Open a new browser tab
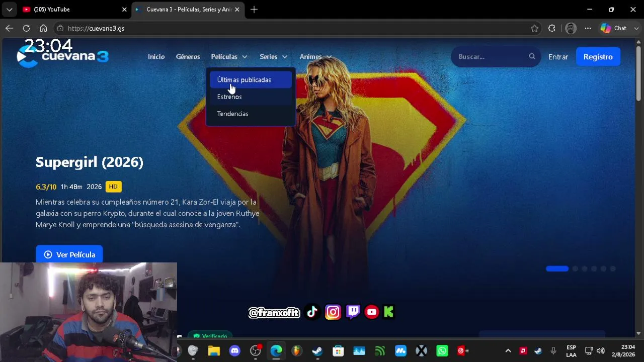The height and width of the screenshot is (362, 644). (x=254, y=9)
